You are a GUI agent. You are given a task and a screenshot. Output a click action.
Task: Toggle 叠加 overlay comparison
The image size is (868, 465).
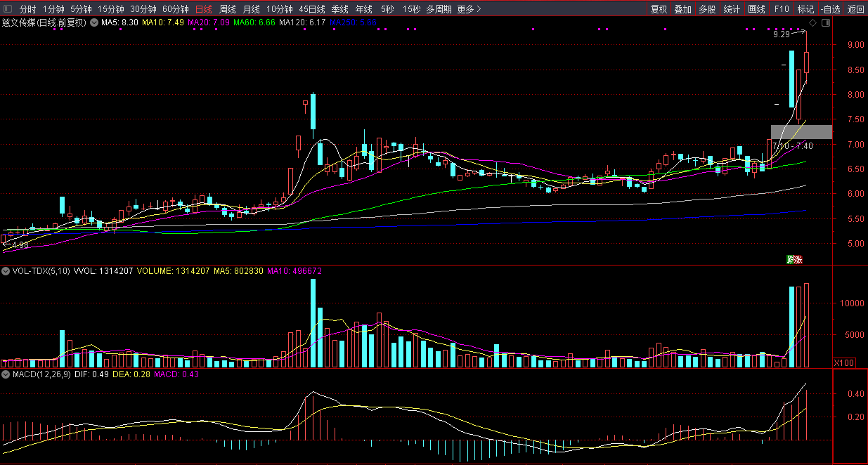pos(682,9)
